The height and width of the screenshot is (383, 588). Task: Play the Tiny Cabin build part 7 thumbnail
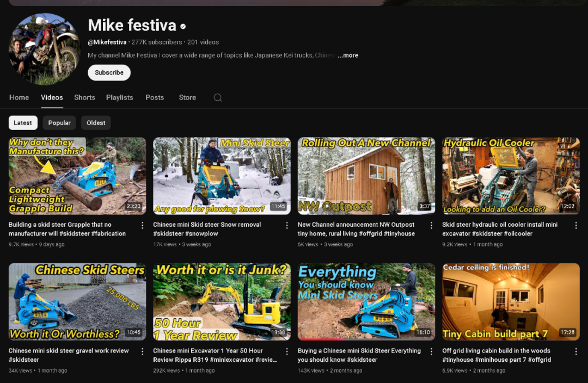pyautogui.click(x=511, y=302)
